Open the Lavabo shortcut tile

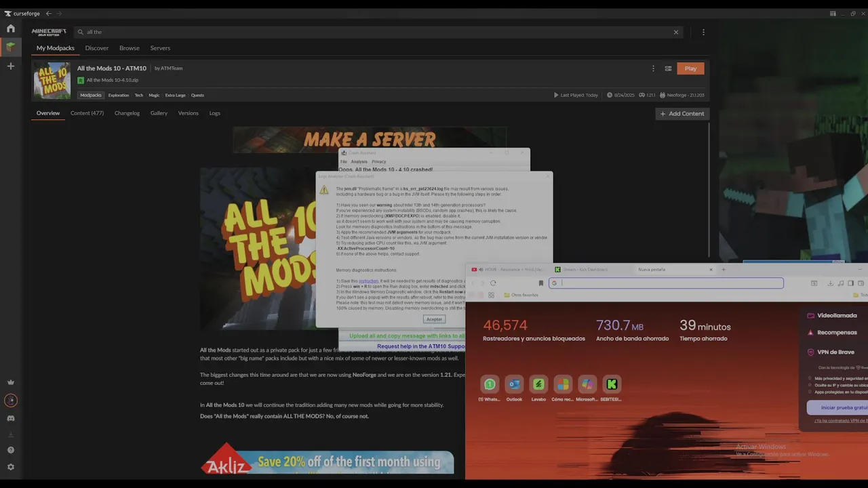pos(538,389)
